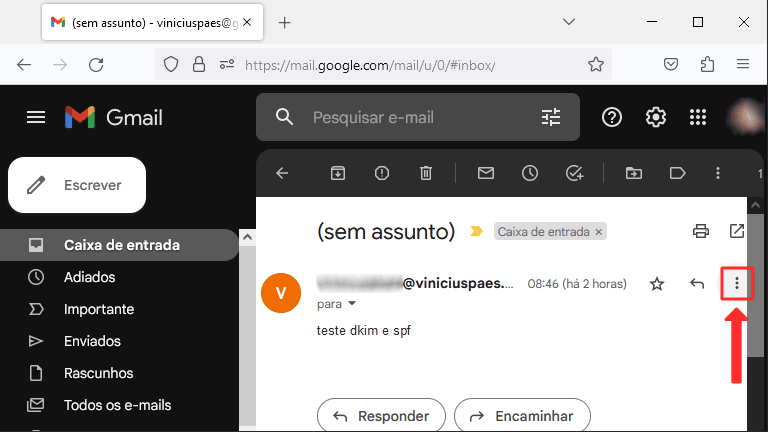Go to Rascunhos in the sidebar
768x432 pixels.
[x=98, y=373]
